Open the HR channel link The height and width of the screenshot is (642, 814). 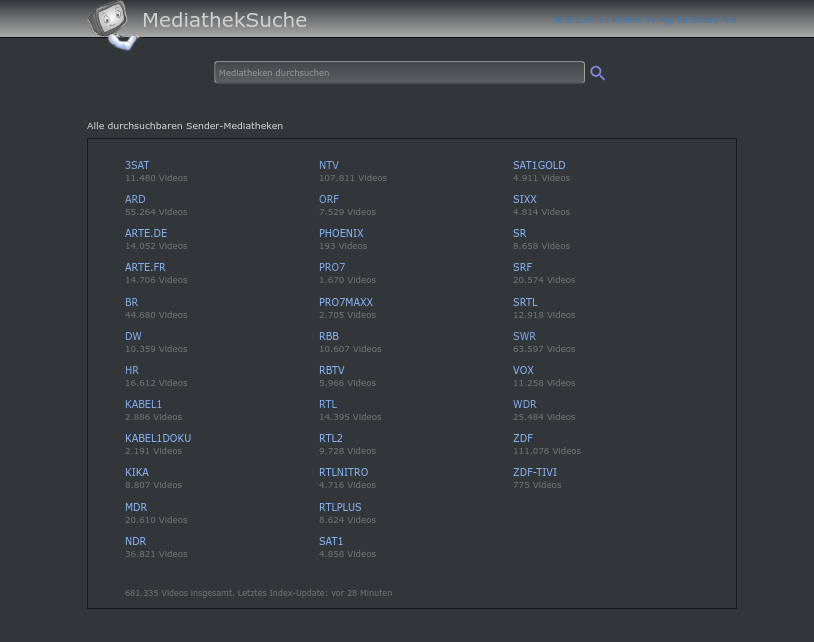click(132, 370)
